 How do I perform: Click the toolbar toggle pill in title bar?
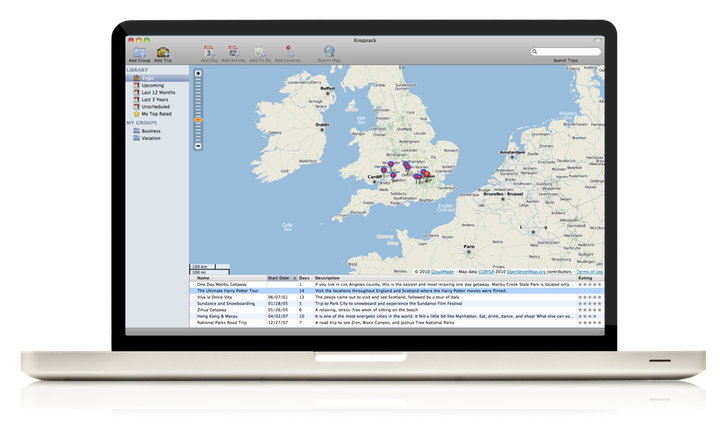[x=598, y=40]
